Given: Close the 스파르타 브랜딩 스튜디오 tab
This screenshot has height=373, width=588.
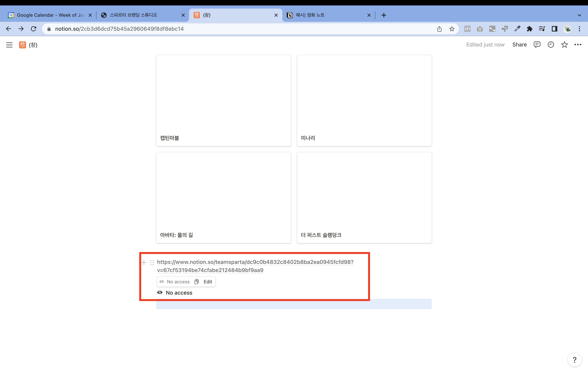Looking at the screenshot, I should [183, 15].
